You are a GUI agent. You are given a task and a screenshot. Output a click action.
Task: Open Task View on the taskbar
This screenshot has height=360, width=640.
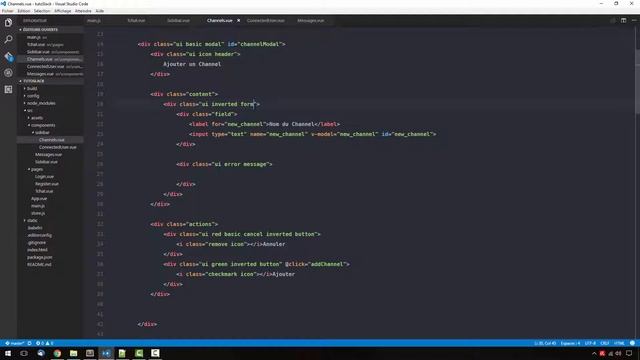(24, 353)
